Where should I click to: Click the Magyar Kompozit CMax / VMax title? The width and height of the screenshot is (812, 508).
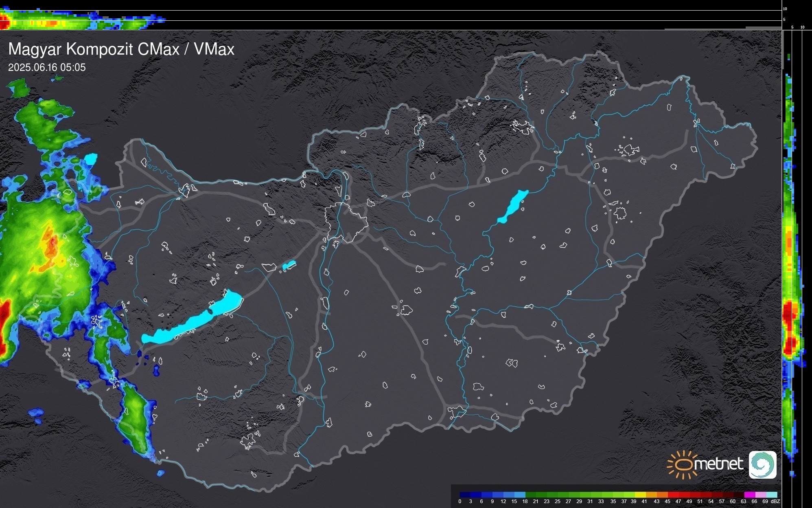click(121, 49)
